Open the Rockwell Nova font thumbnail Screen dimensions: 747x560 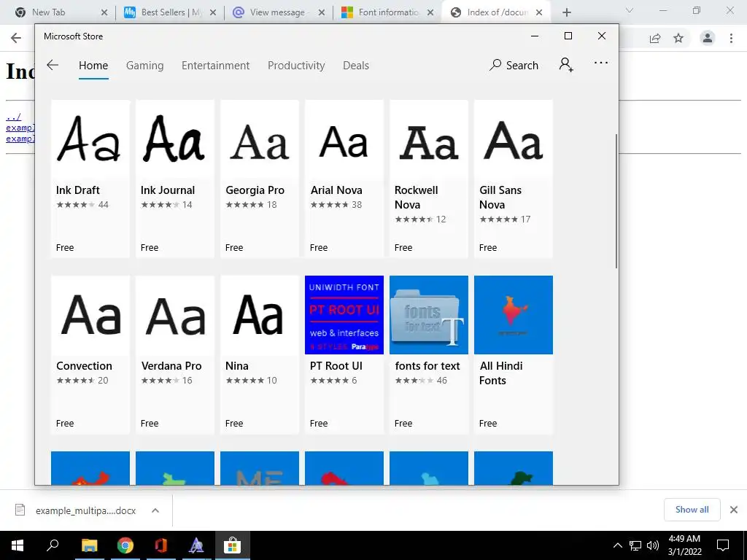(x=429, y=139)
